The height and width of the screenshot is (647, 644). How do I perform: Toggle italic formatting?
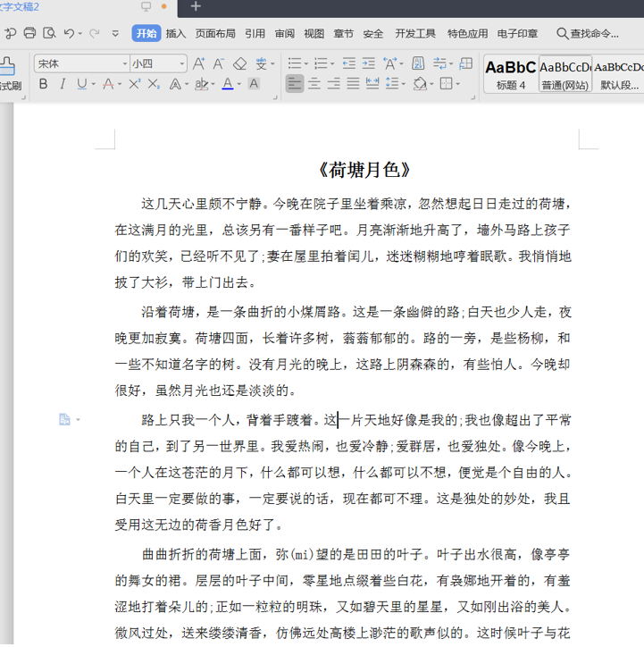point(63,84)
